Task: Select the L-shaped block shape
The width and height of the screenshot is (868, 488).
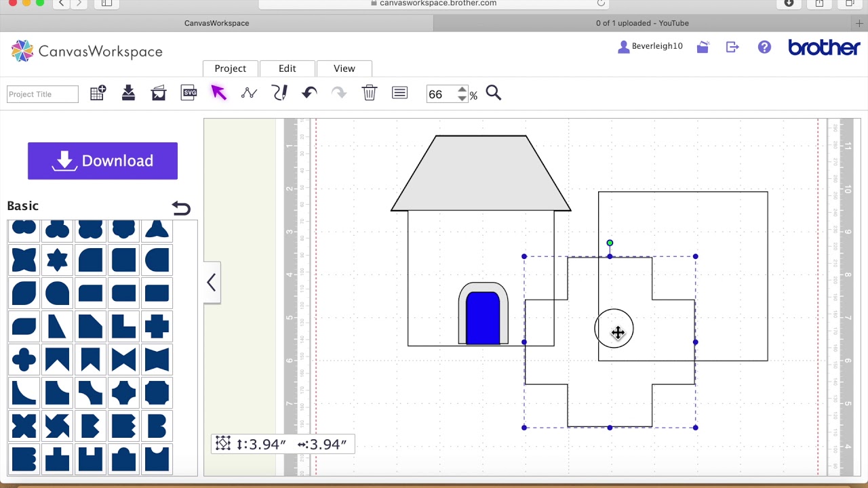Action: point(123,326)
